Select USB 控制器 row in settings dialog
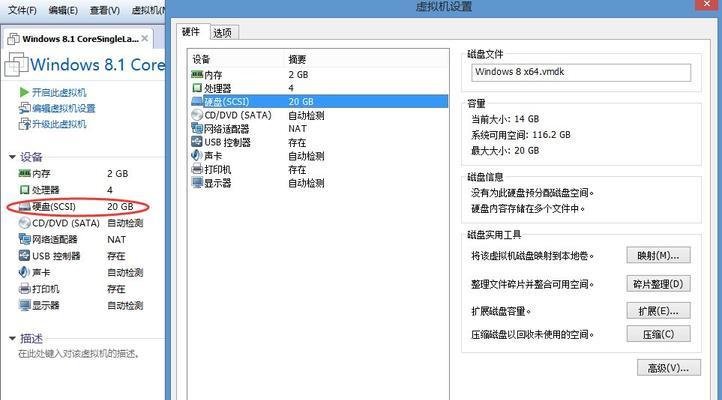722x400 pixels. (319, 142)
